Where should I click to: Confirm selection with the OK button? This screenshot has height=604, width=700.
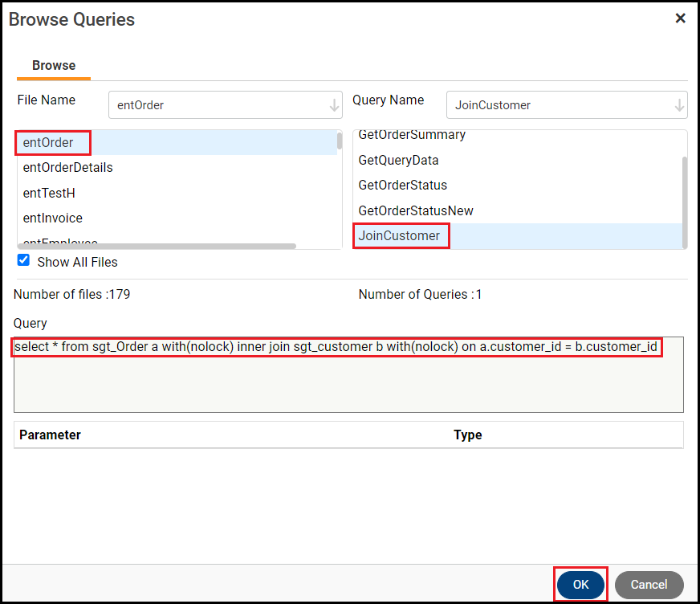(580, 585)
